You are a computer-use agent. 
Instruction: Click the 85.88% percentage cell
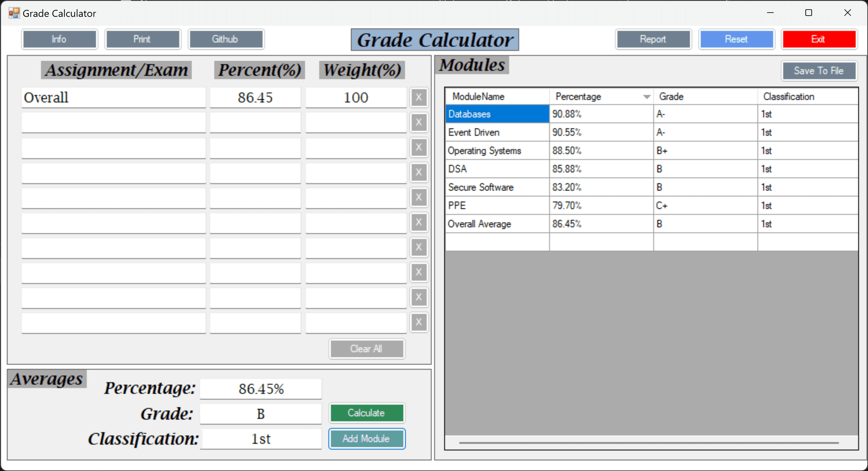[x=601, y=169]
